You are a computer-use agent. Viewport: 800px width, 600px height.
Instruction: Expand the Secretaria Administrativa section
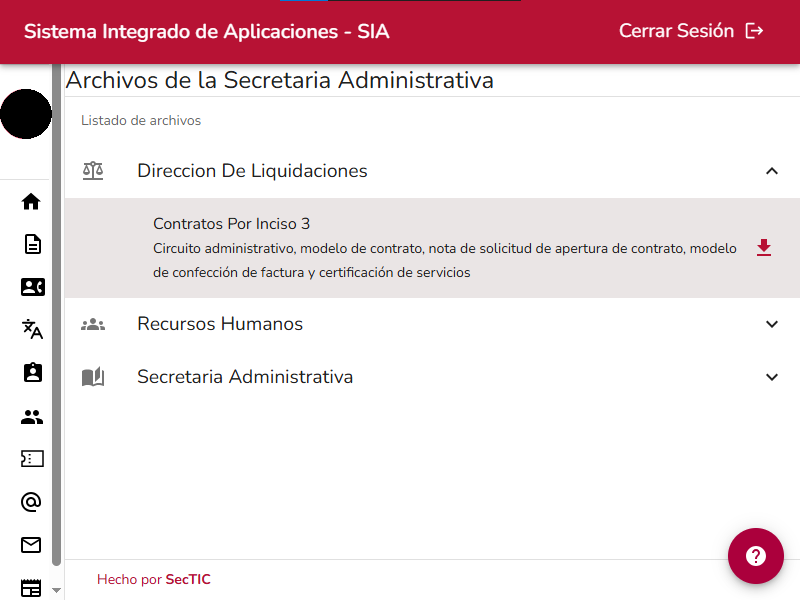771,377
